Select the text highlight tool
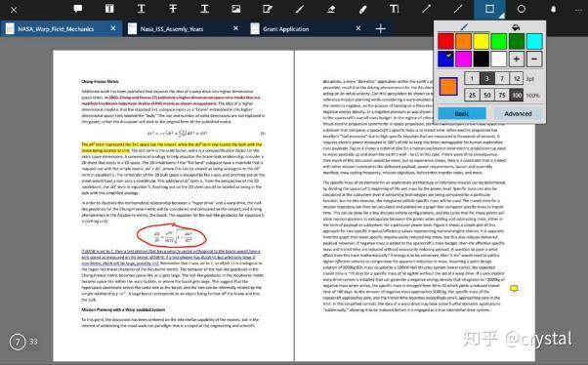 tap(109, 9)
